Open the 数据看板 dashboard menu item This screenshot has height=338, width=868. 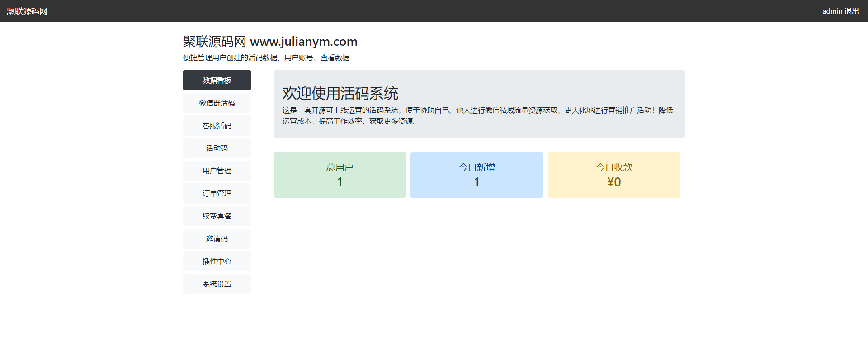tap(217, 81)
